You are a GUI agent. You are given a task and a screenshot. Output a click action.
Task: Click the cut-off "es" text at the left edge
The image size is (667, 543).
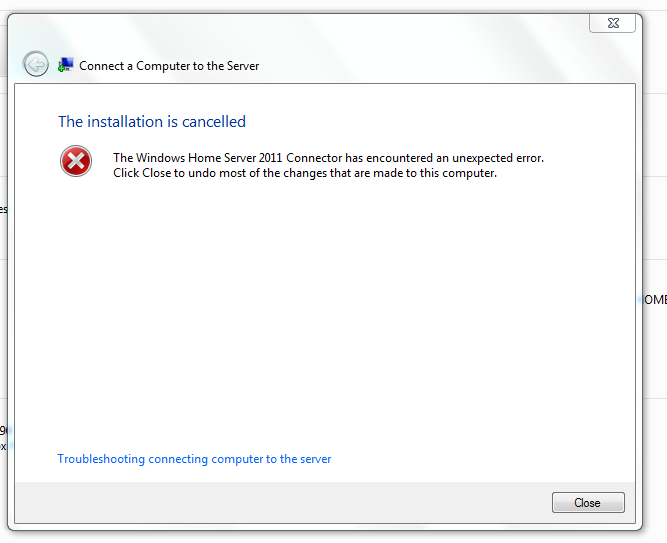click(3, 209)
